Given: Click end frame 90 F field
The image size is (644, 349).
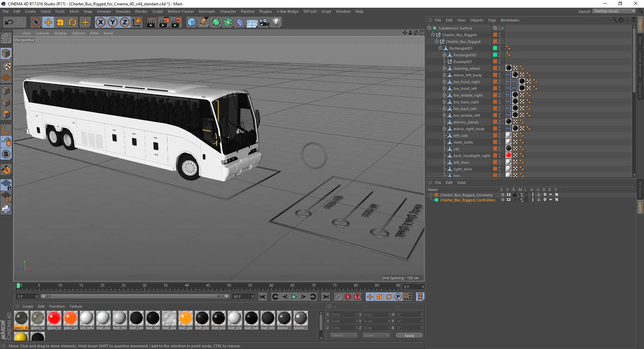Looking at the screenshot, I should (243, 297).
